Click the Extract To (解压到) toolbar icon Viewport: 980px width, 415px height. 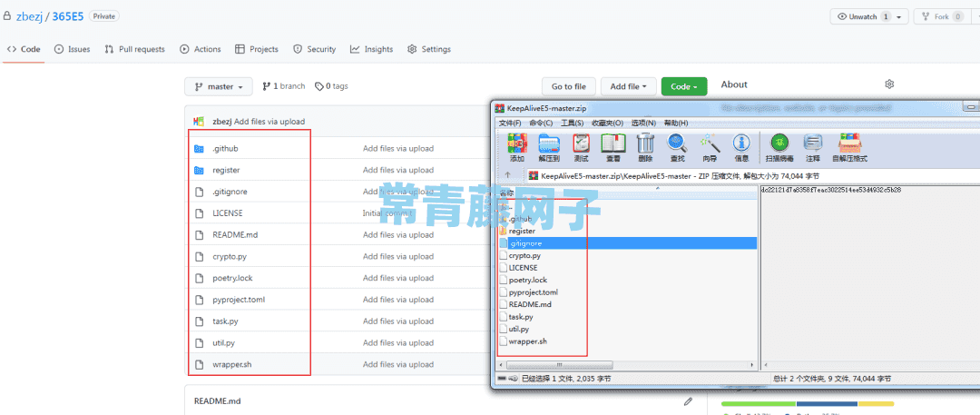[550, 144]
